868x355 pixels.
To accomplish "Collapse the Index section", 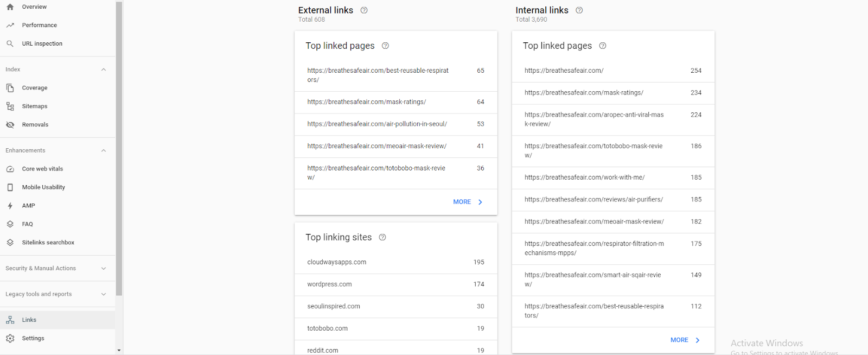I will [x=104, y=69].
